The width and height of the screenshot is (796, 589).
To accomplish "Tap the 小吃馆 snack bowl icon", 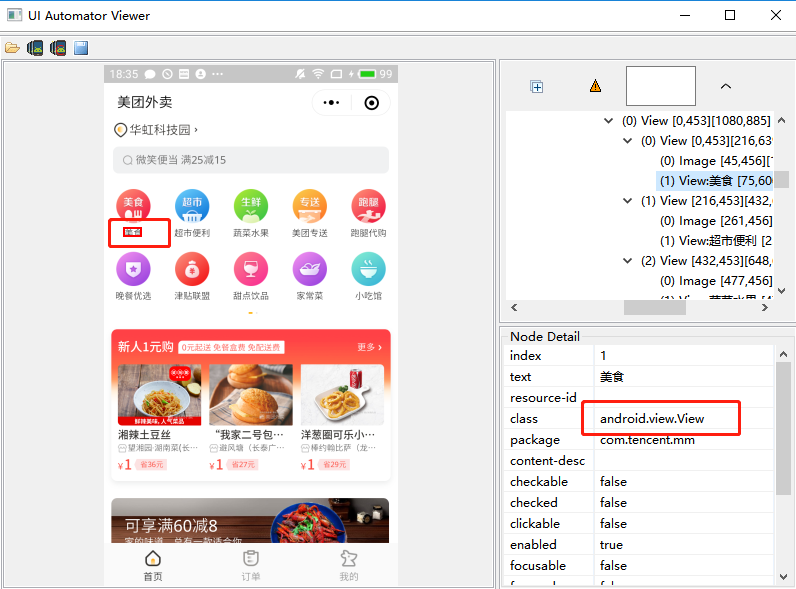I will [369, 269].
